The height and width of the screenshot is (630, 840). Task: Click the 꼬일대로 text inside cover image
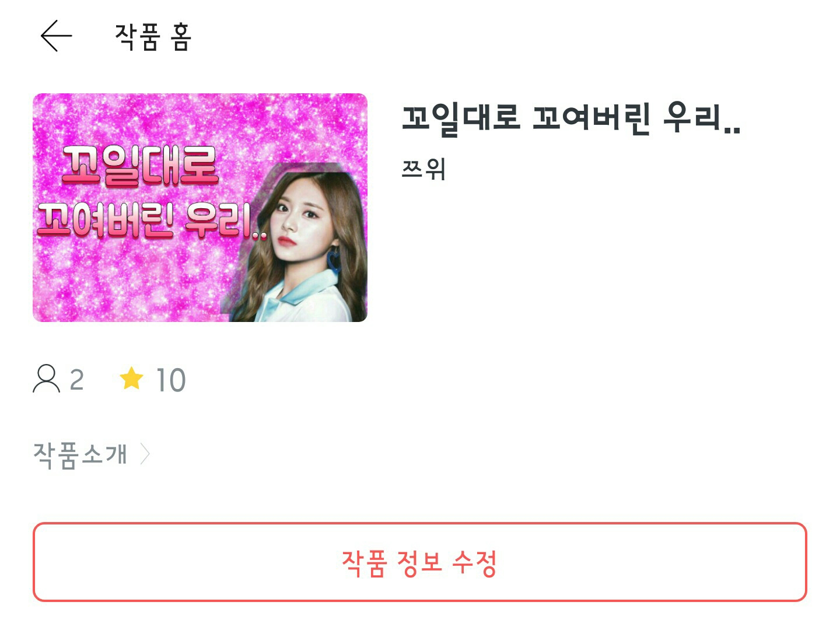coord(140,166)
